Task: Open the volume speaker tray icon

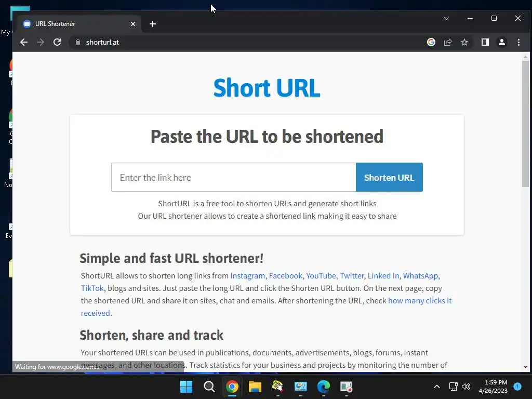Action: pos(466,387)
